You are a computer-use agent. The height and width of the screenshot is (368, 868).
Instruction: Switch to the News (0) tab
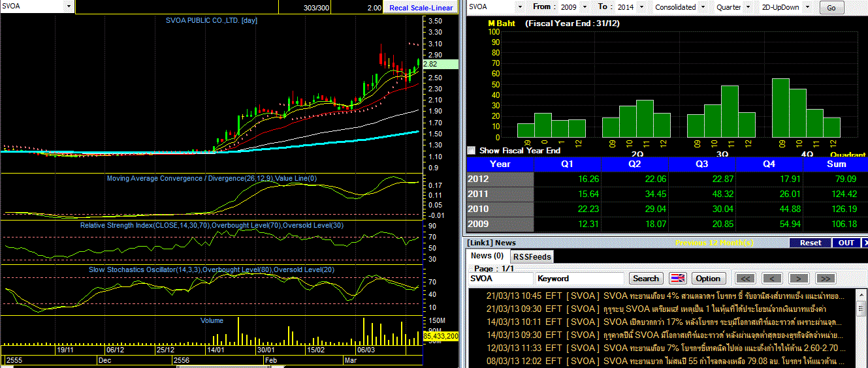487,256
